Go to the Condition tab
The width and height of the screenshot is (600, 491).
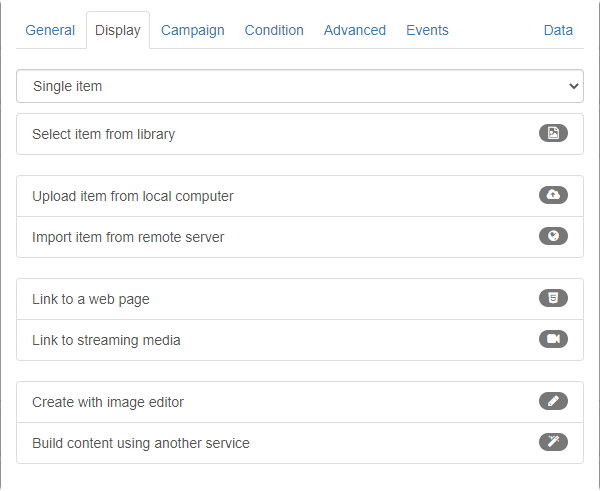coord(274,30)
